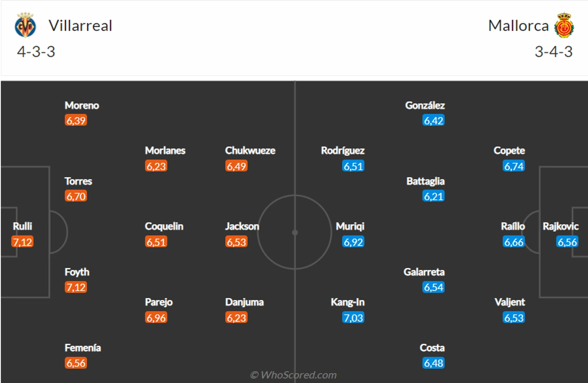Image resolution: width=588 pixels, height=383 pixels.
Task: Click Kang-In's 7,03 rating badge
Action: [353, 318]
